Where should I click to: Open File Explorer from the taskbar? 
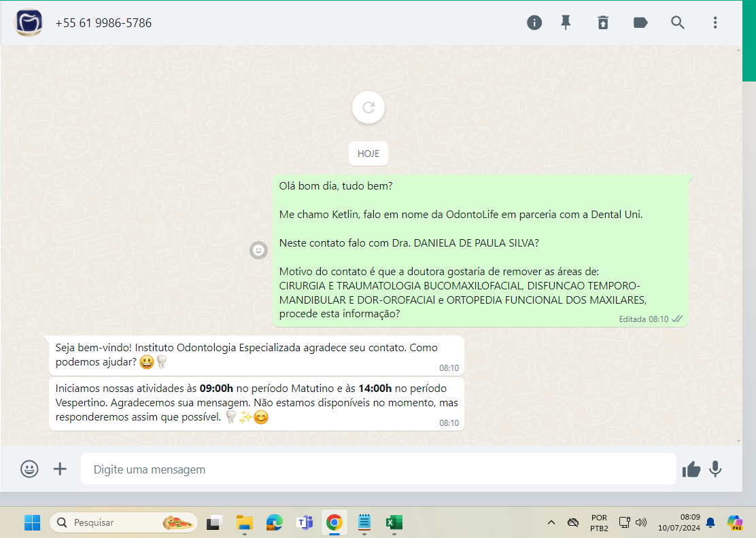click(x=245, y=522)
